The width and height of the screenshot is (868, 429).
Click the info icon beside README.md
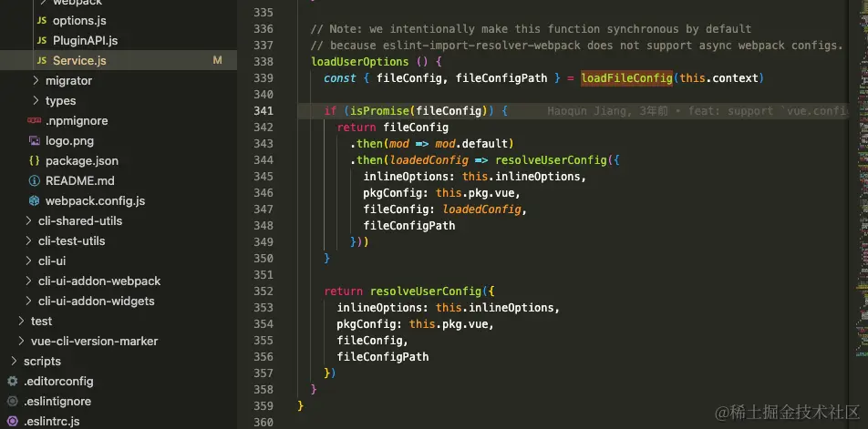click(35, 180)
